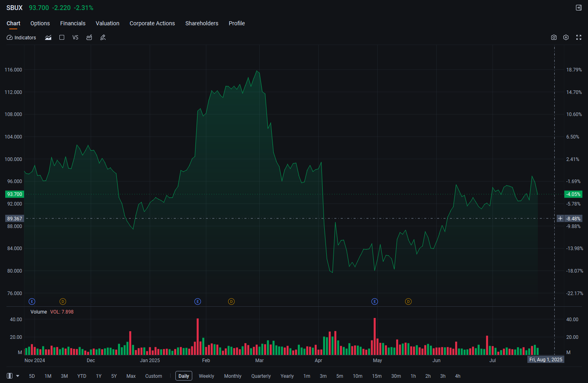Take a chart snapshot with the camera icon

point(554,37)
